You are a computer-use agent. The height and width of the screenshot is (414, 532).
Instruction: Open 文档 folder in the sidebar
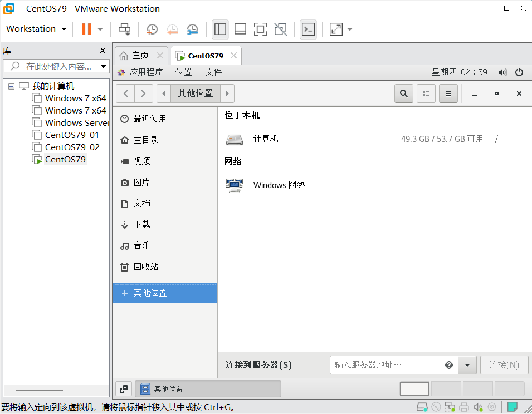point(165,203)
